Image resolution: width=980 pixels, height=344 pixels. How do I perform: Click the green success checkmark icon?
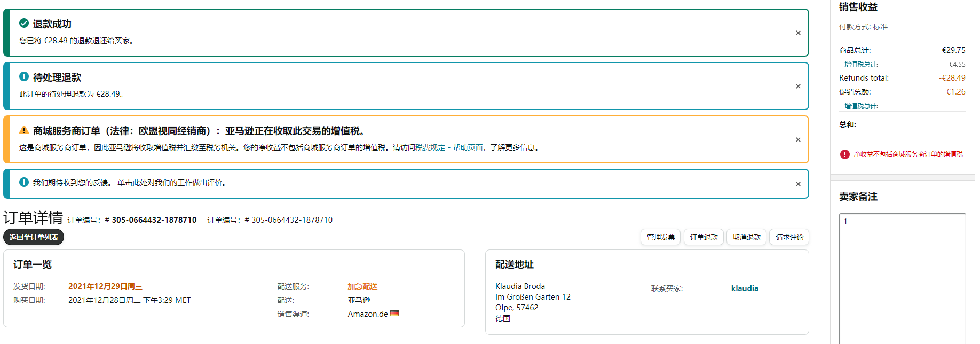point(24,23)
